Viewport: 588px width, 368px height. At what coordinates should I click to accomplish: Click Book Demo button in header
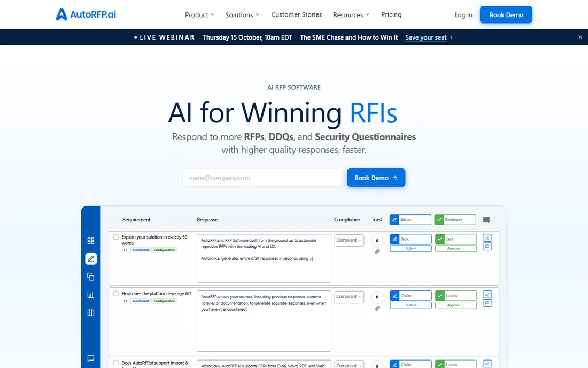click(x=506, y=14)
